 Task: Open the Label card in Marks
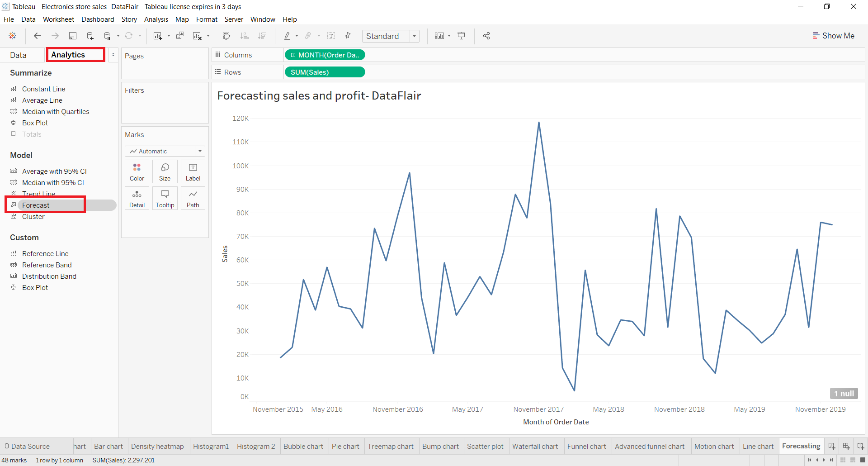(193, 172)
